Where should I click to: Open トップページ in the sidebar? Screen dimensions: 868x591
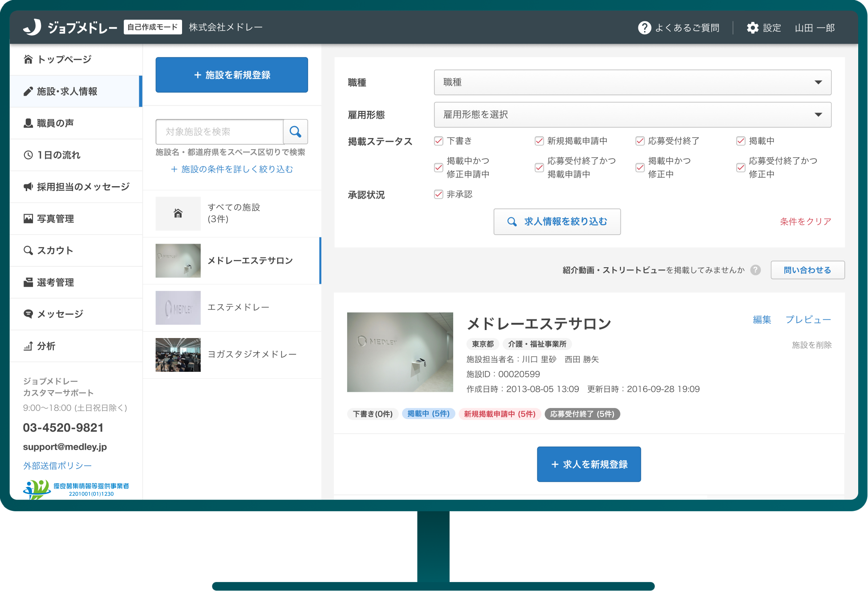point(76,59)
